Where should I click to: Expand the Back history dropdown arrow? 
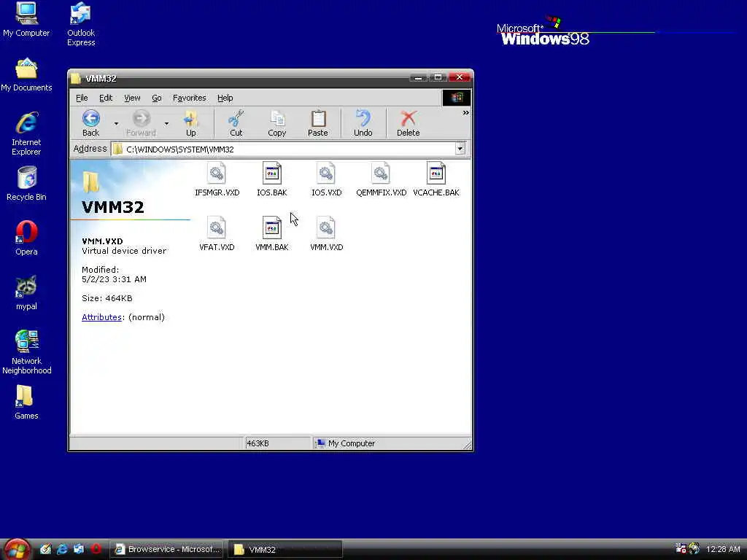(116, 124)
